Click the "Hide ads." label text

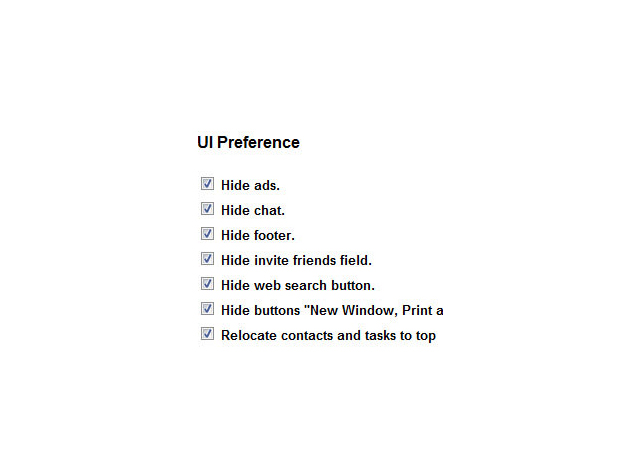pyautogui.click(x=250, y=186)
